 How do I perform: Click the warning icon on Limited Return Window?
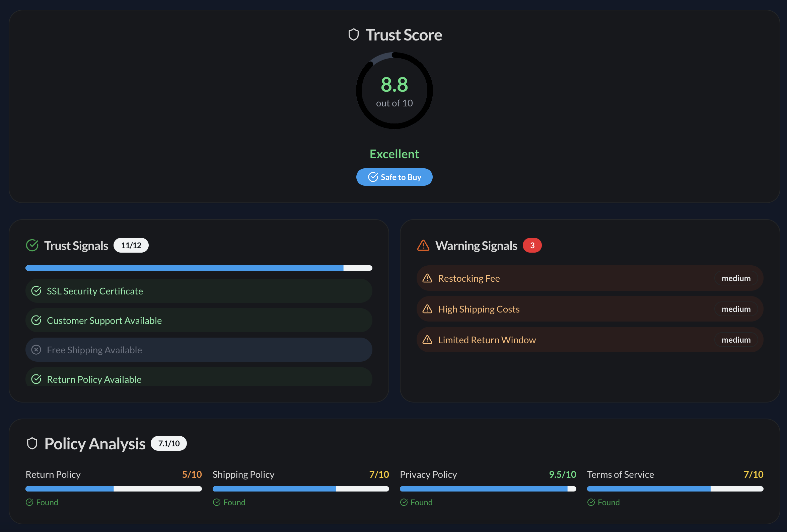pos(427,340)
